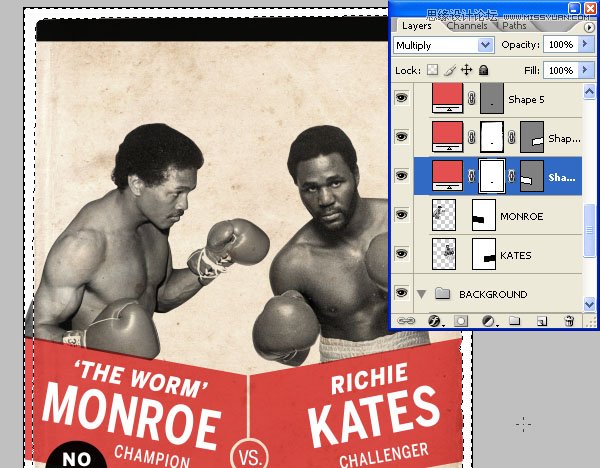This screenshot has width=600, height=468.
Task: Click the new layer icon
Action: 541,321
